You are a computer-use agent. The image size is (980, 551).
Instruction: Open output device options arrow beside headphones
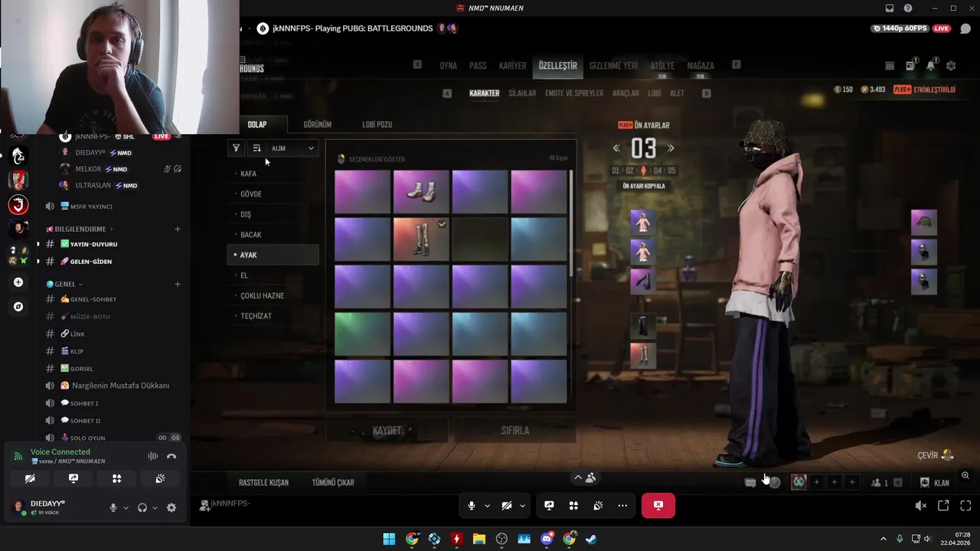tap(155, 507)
